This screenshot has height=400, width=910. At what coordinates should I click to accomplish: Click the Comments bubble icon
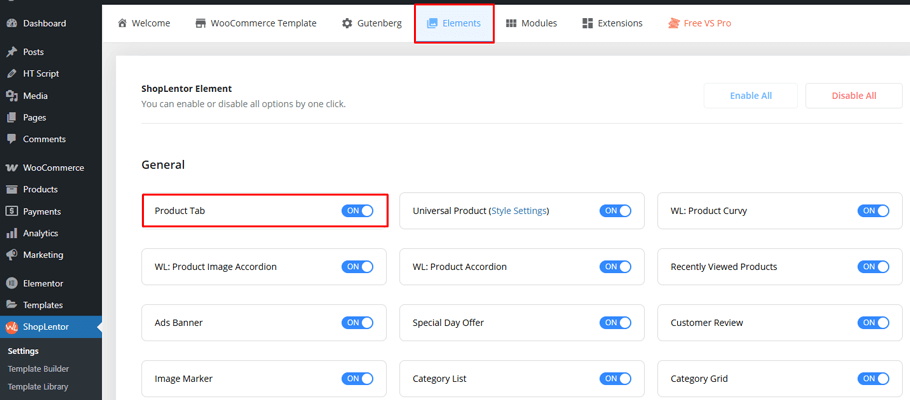pyautogui.click(x=11, y=139)
